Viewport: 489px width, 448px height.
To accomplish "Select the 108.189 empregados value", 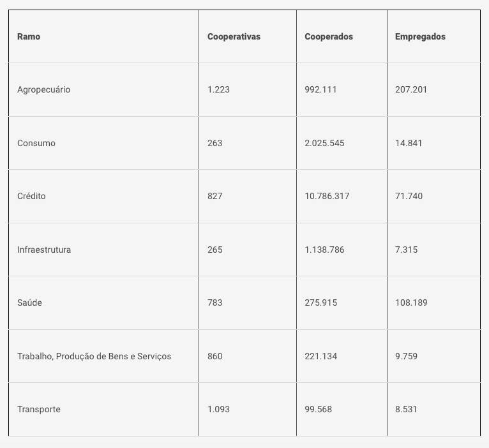I will pyautogui.click(x=411, y=302).
